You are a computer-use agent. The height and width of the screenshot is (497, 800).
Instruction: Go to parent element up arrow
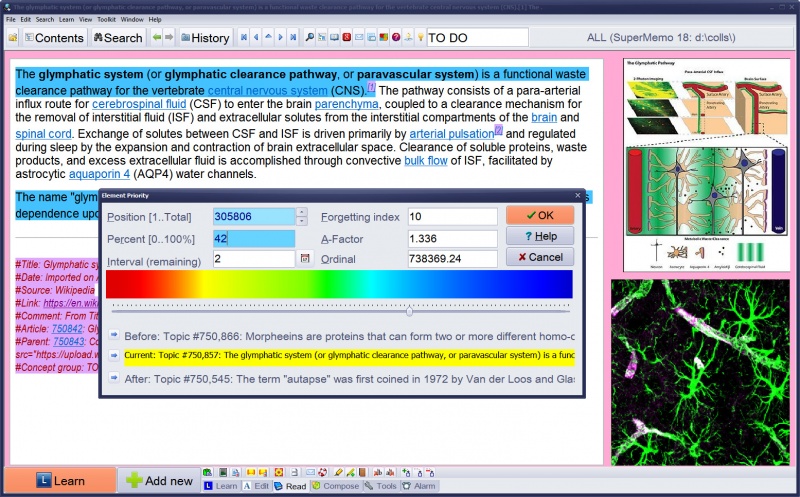point(268,37)
